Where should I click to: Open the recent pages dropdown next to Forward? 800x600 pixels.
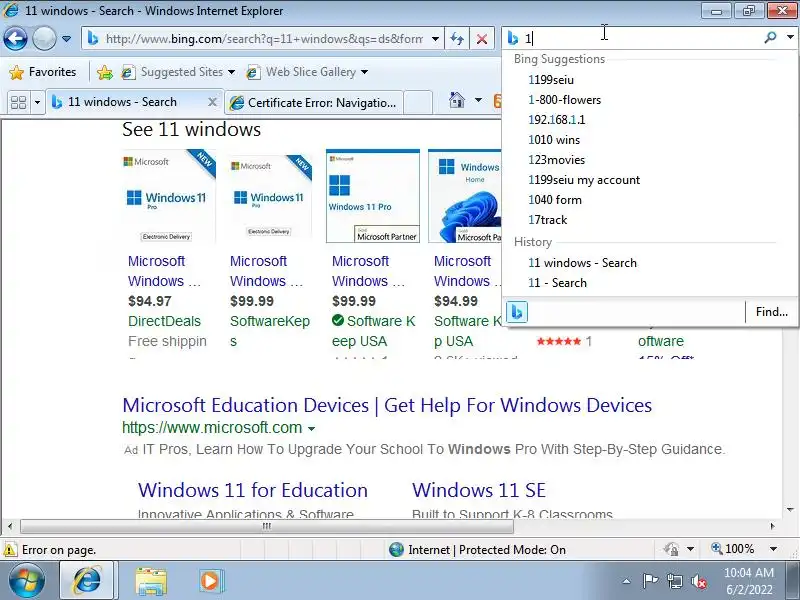point(66,39)
